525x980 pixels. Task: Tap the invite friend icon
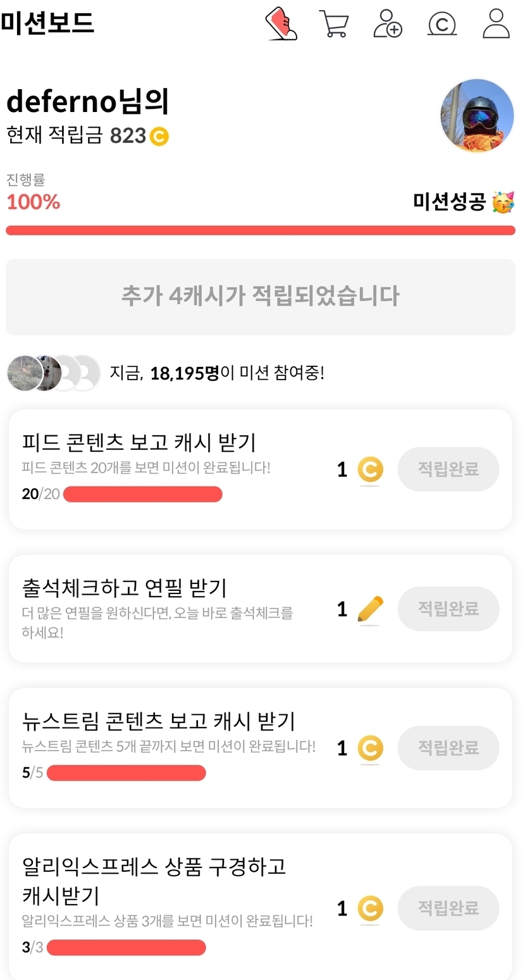388,24
